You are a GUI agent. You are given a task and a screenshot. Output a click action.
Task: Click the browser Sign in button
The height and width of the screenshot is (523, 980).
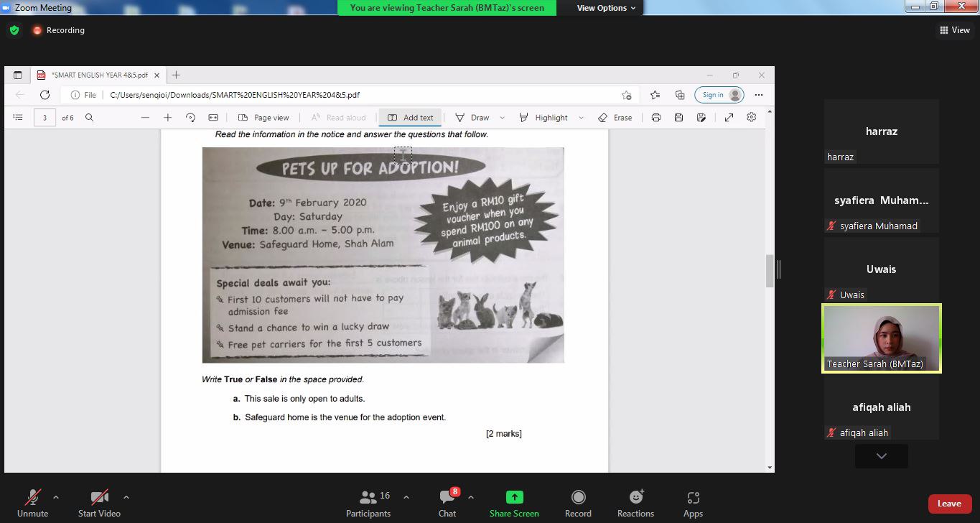(x=719, y=95)
